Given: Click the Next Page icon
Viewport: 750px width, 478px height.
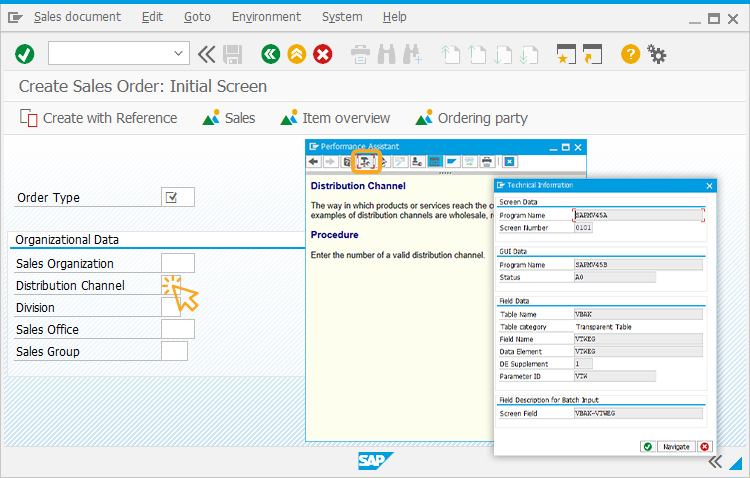Looking at the screenshot, I should 502,55.
